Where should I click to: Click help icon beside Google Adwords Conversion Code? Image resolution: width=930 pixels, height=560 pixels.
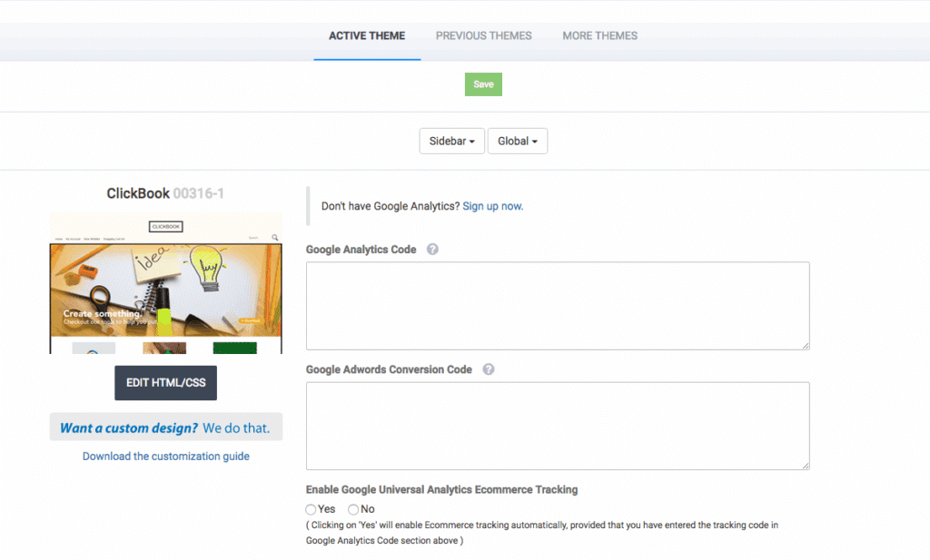click(x=489, y=369)
